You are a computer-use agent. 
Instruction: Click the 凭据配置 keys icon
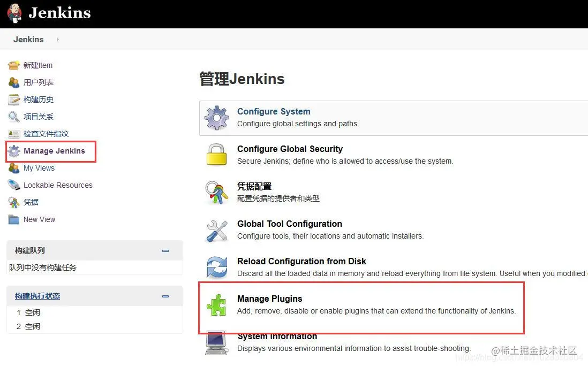[x=217, y=193]
